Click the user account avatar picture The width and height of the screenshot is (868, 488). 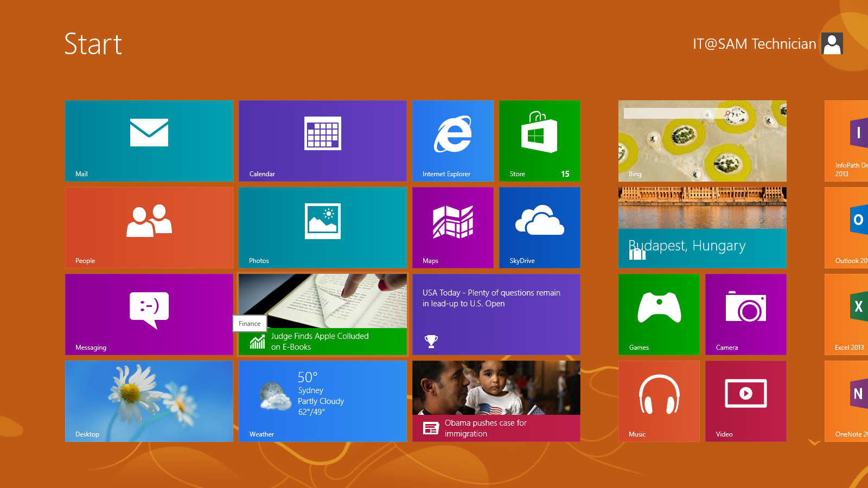(x=832, y=43)
